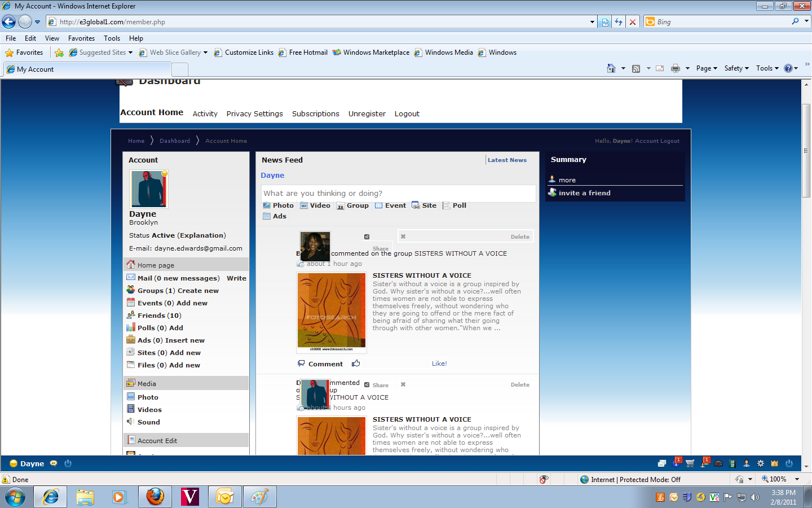Open the Safety dropdown menu

click(736, 68)
